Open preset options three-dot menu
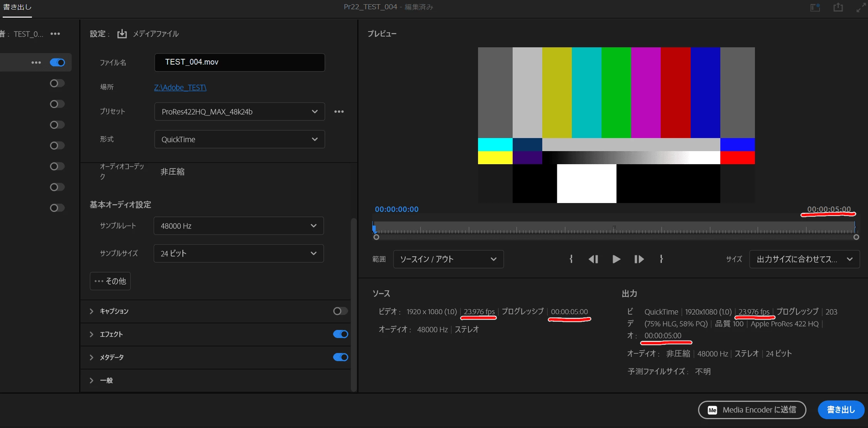Viewport: 868px width, 428px height. [x=339, y=112]
